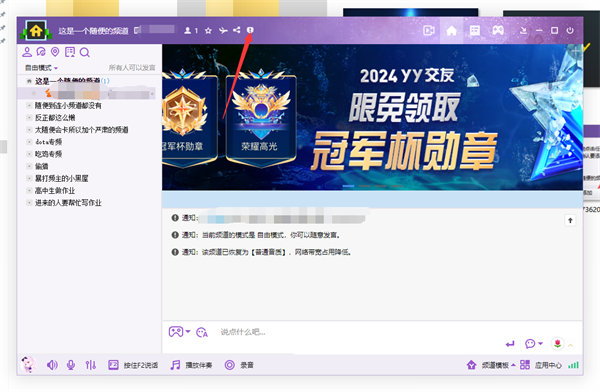Viewport: 600px width, 392px height.
Task: Select sub-channel 吃鸡专频
Action: point(48,154)
